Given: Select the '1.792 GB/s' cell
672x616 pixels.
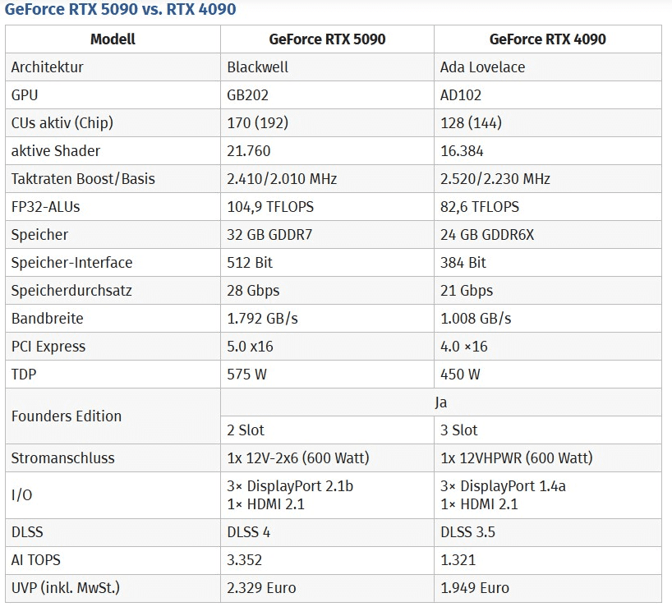Looking at the screenshot, I should [x=262, y=319].
